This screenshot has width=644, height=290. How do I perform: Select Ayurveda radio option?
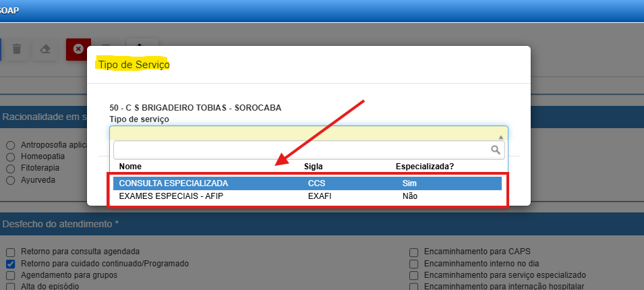coord(11,180)
